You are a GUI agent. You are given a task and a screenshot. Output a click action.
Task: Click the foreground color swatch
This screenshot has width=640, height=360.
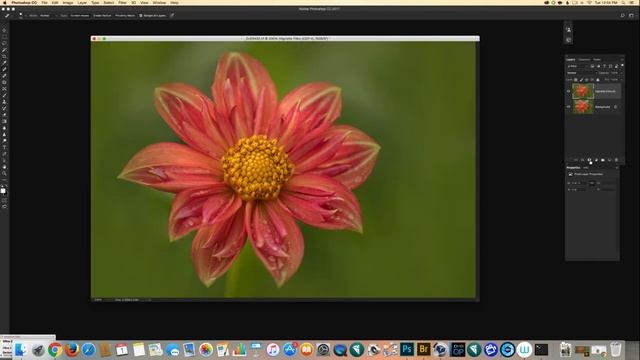tap(3, 191)
